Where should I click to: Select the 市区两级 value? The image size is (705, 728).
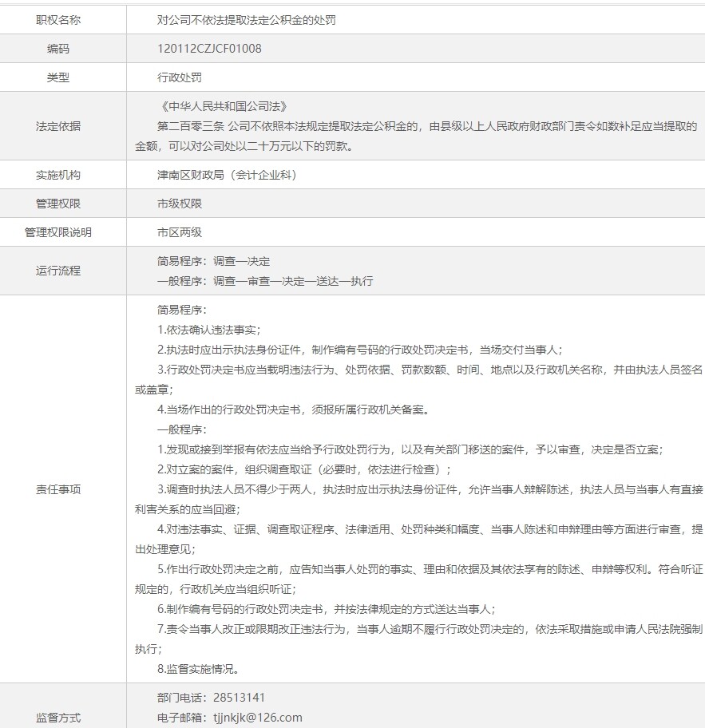point(180,232)
